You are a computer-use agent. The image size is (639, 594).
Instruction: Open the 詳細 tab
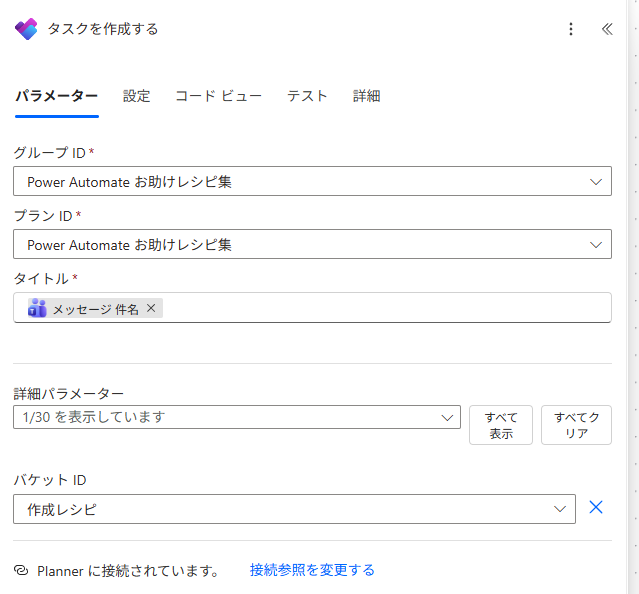point(366,96)
